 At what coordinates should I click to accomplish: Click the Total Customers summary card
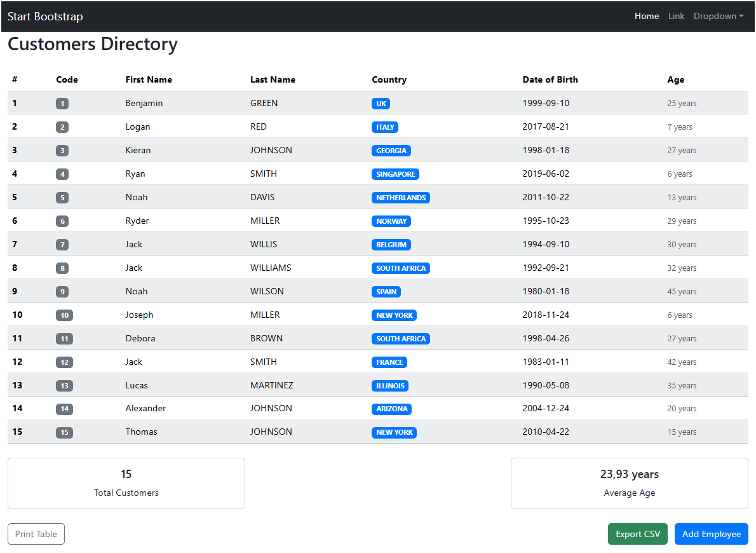pyautogui.click(x=126, y=484)
